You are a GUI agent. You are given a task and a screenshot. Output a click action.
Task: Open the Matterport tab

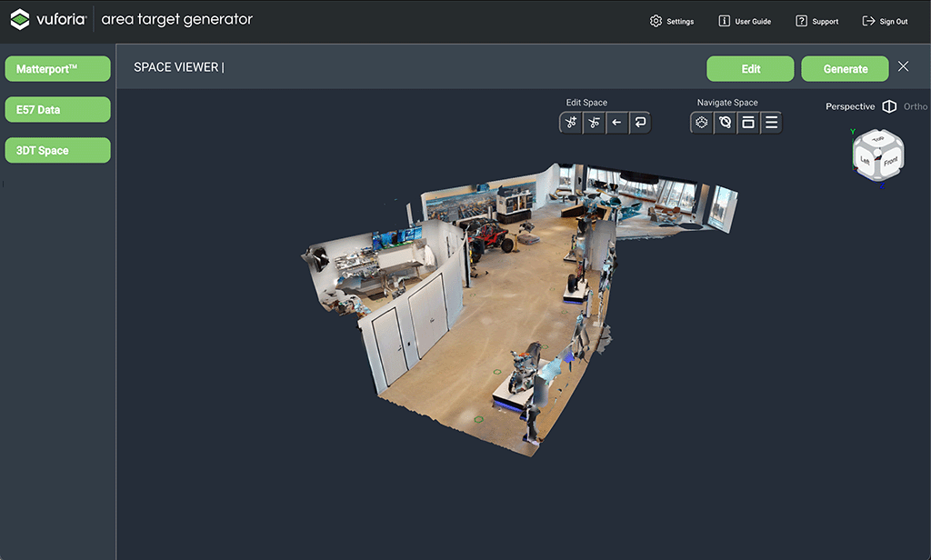click(57, 69)
